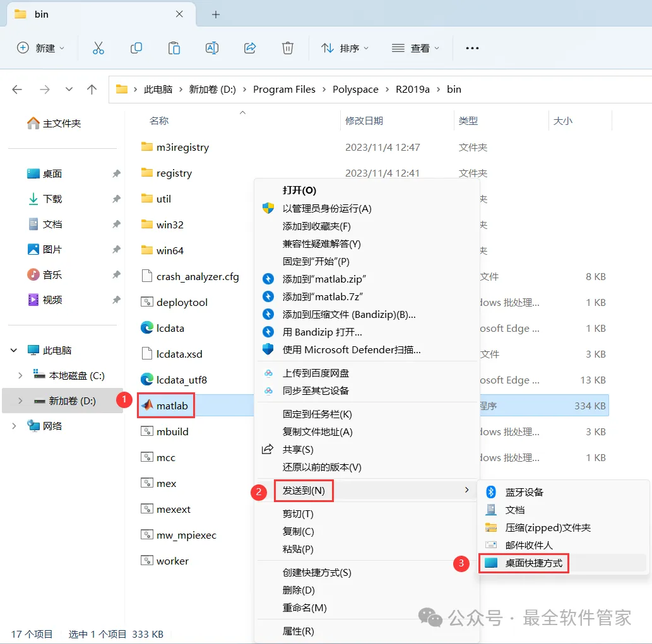Choose 剪切(T) in context menu
The image size is (652, 644).
pyautogui.click(x=298, y=514)
